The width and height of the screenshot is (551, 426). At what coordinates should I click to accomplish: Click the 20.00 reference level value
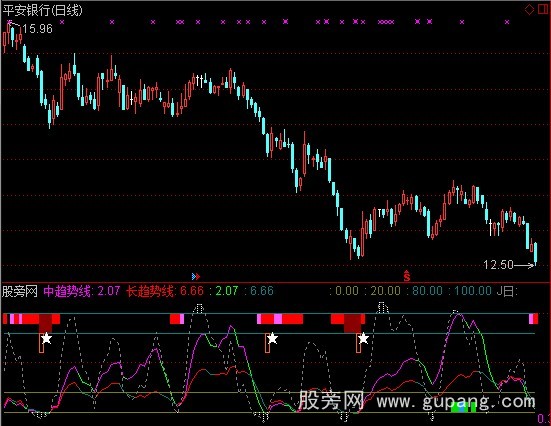(385, 291)
